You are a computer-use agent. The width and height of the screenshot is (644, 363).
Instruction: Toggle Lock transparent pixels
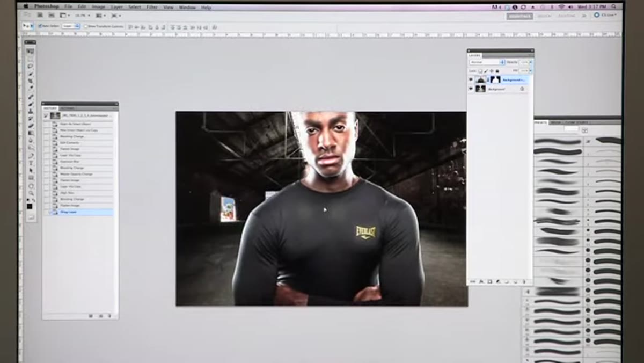pyautogui.click(x=480, y=71)
